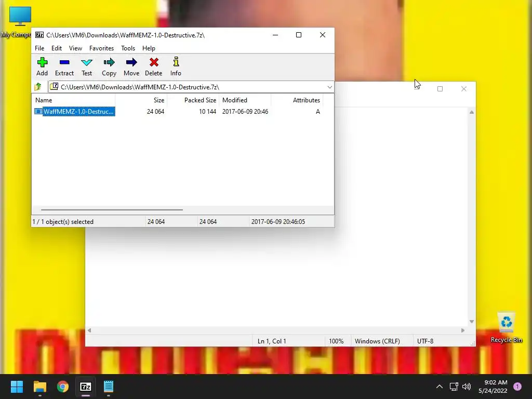The height and width of the screenshot is (399, 532).
Task: Select the WaffMEMZ-1.0-Destruc... file entry
Action: 78,111
